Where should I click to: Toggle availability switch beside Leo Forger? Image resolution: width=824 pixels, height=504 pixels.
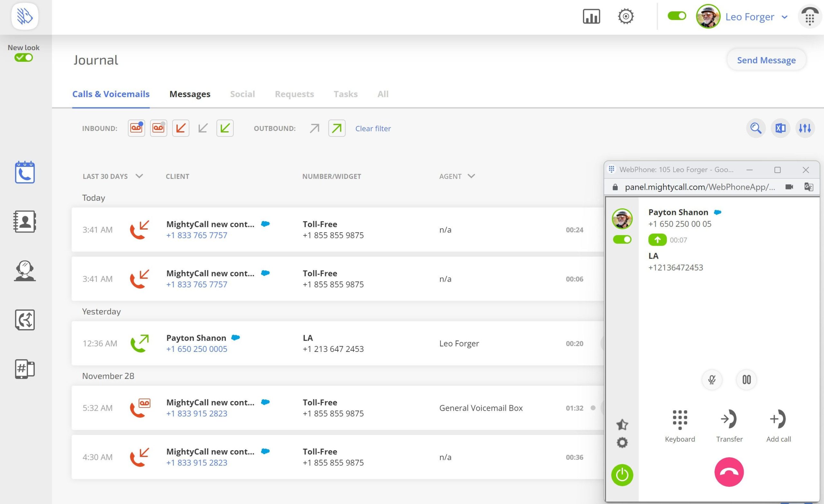pos(677,16)
